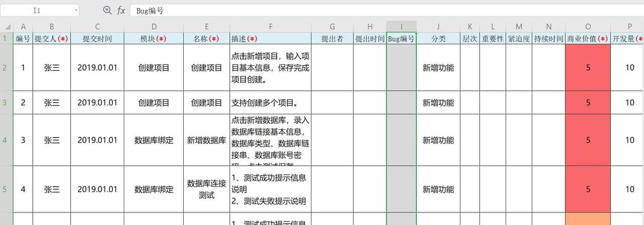Select column F header
This screenshot has width=644, height=225.
coord(271,27)
